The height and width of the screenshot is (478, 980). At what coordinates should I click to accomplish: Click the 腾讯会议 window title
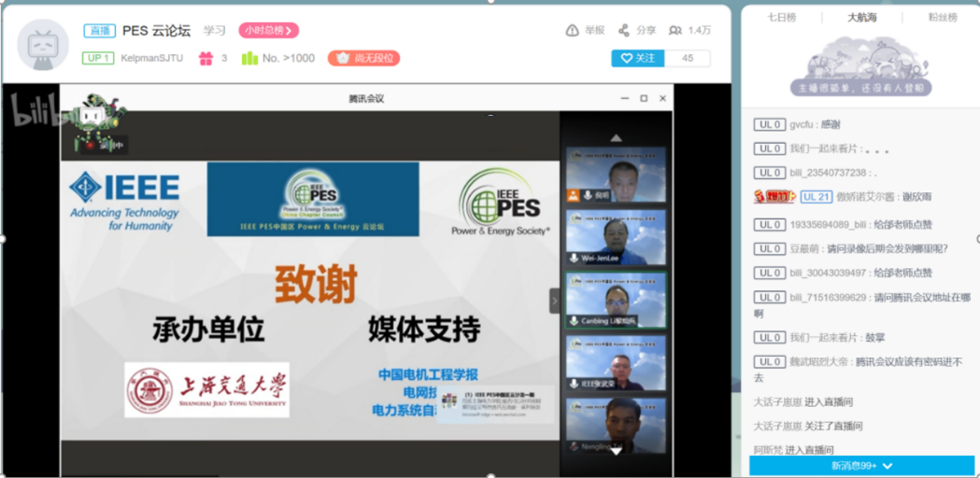pos(366,99)
